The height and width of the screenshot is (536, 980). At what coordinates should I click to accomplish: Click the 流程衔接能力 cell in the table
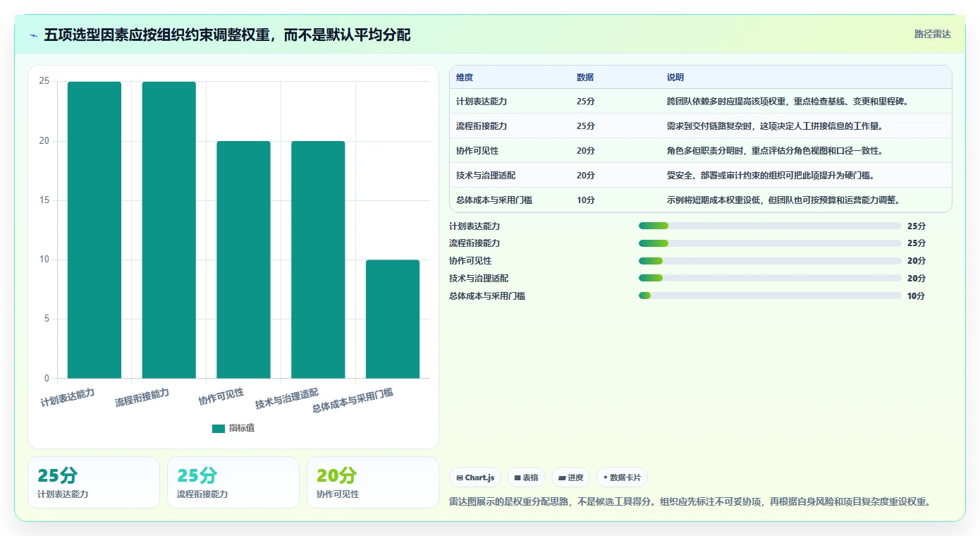click(x=482, y=126)
